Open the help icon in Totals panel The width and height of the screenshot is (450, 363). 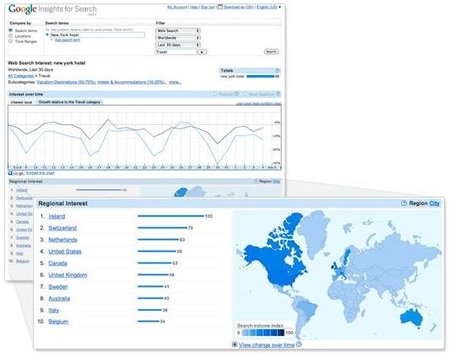pyautogui.click(x=277, y=71)
